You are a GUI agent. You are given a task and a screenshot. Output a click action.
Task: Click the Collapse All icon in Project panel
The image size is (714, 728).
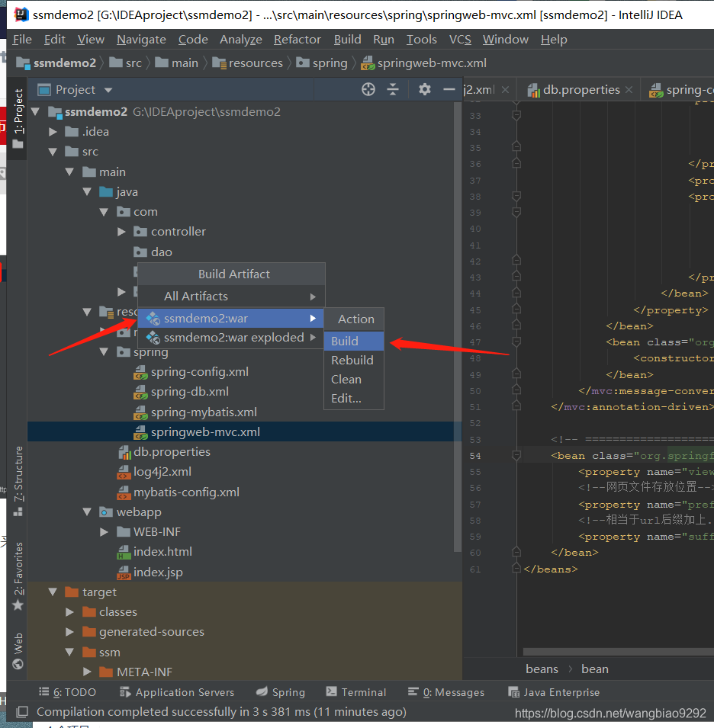[393, 89]
